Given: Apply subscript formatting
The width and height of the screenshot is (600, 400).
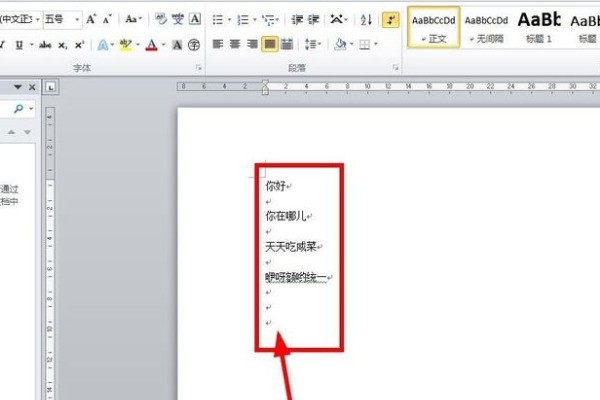Looking at the screenshot, I should click(x=62, y=45).
